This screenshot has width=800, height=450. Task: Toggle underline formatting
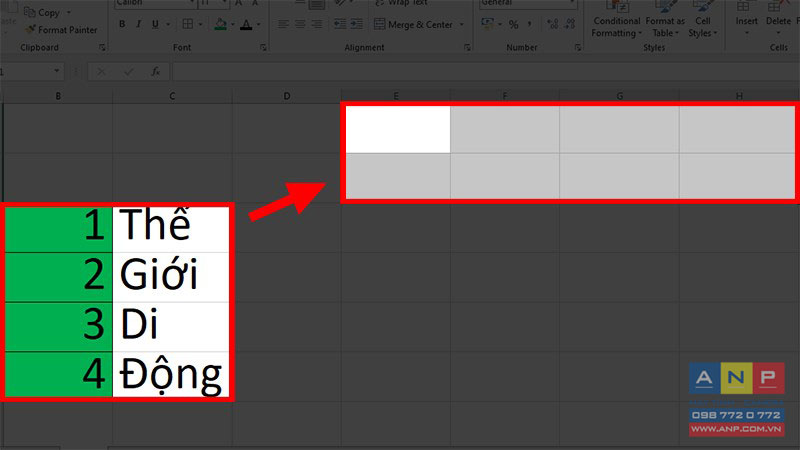pyautogui.click(x=155, y=24)
